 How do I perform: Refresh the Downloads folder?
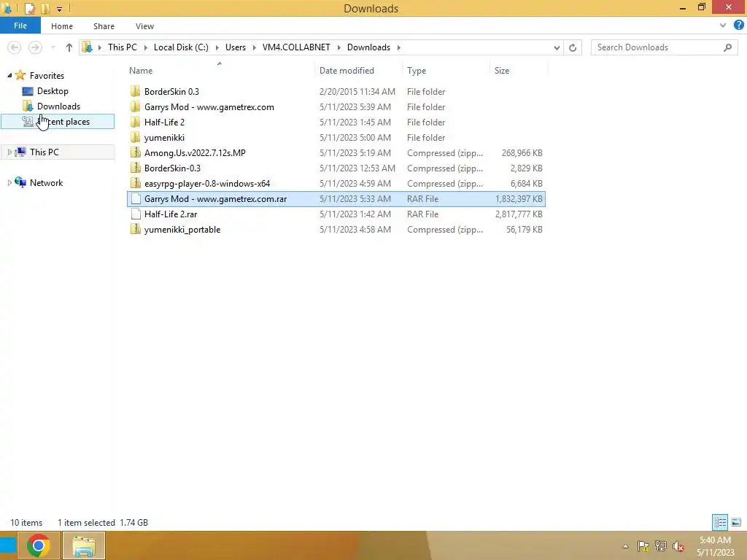point(573,47)
